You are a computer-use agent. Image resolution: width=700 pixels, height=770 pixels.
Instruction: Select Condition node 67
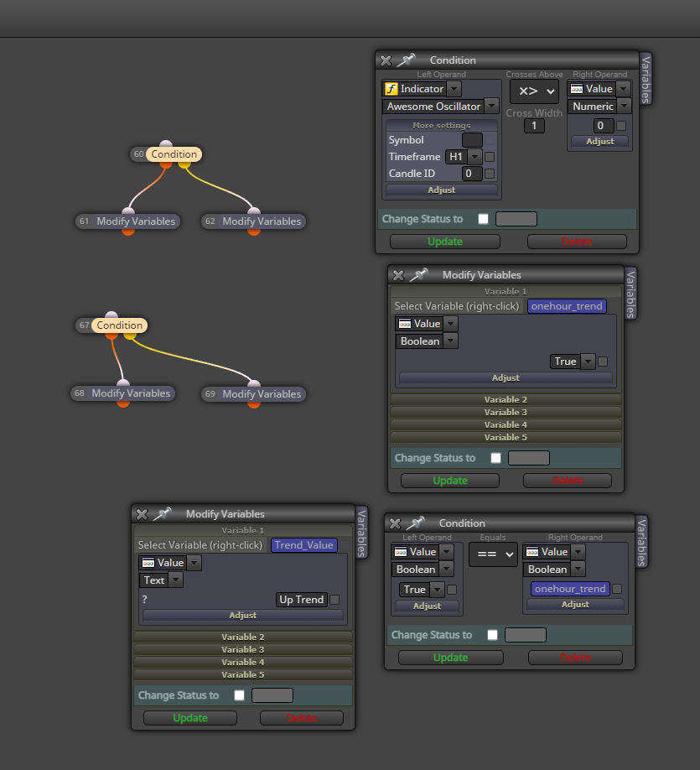pyautogui.click(x=119, y=325)
